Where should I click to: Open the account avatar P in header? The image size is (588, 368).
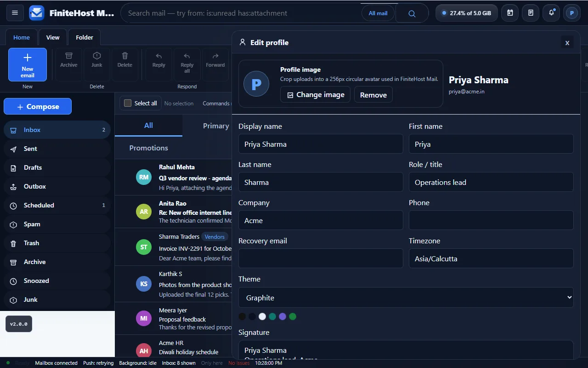572,13
